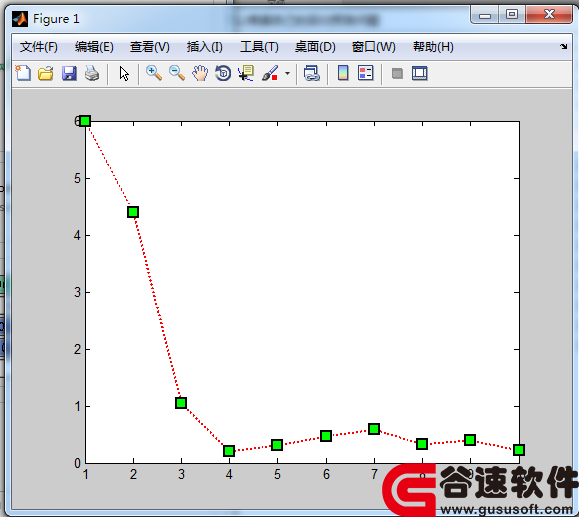
Task: Click the last green marker at x=10
Action: 519,450
